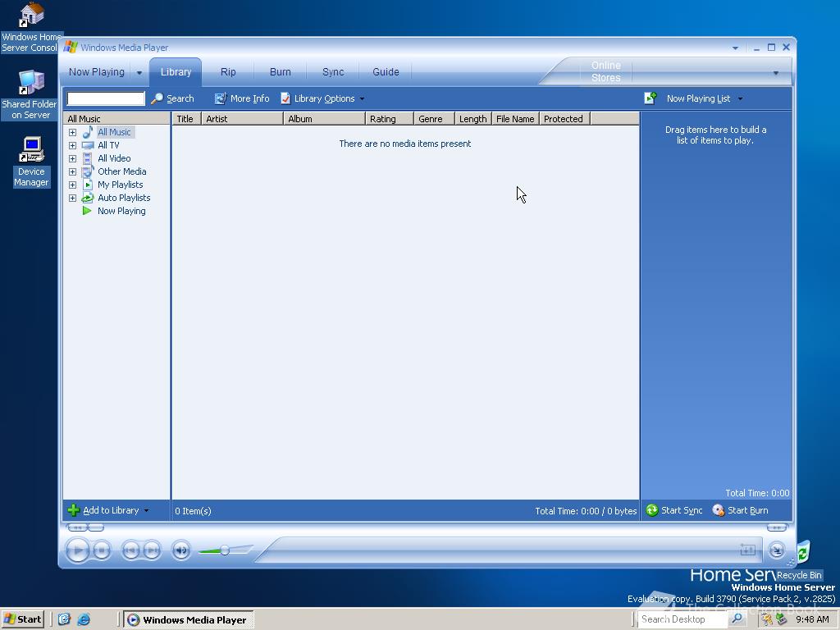Screen dimensions: 840x630
Task: Switch to the Now Playing tab
Action: point(97,72)
